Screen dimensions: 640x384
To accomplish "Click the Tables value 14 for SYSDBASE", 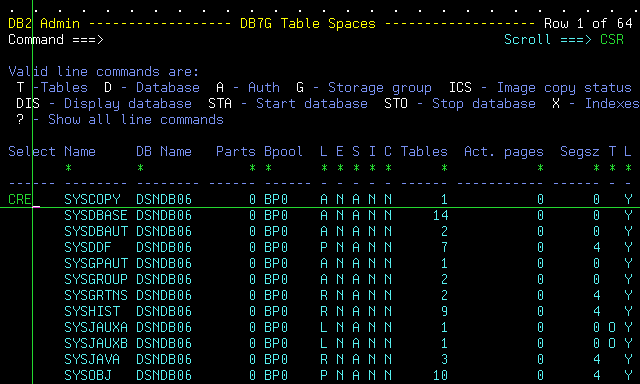I will [440, 215].
